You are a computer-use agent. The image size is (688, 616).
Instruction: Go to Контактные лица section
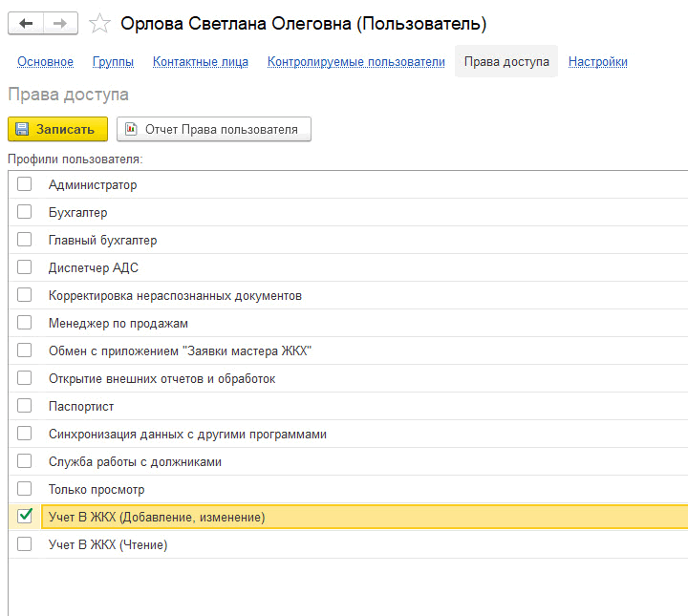pos(201,62)
